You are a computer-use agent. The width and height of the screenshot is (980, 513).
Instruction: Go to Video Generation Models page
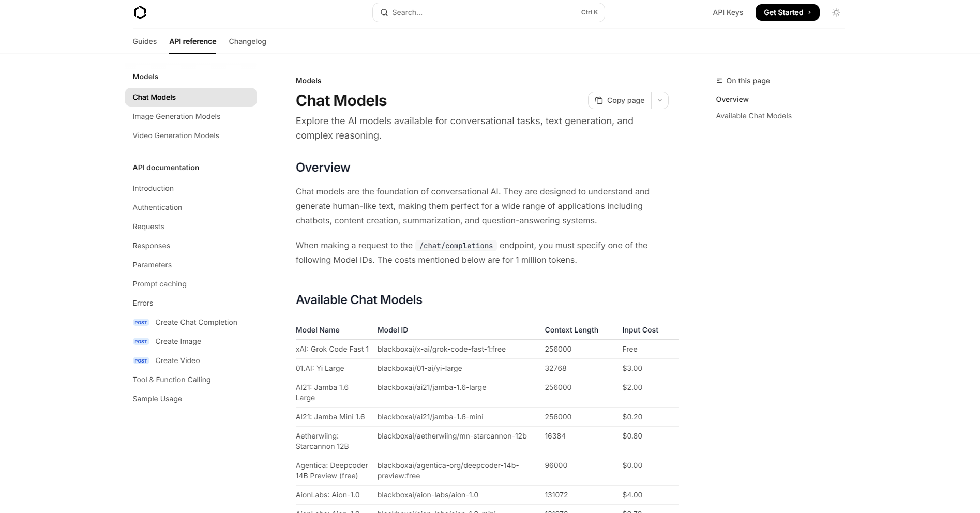click(176, 135)
